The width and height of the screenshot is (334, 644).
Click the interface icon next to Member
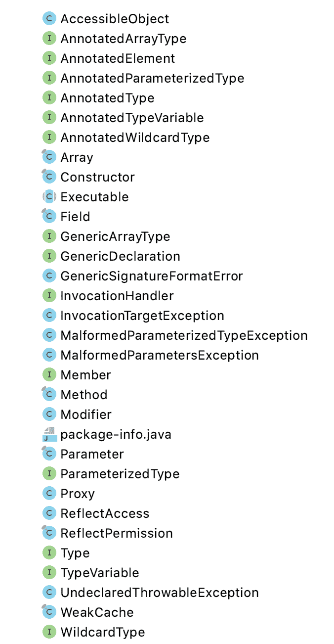pos(48,375)
